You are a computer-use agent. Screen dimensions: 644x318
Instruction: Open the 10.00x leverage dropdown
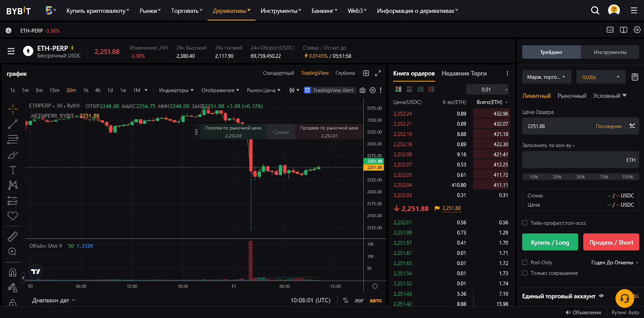(x=601, y=77)
